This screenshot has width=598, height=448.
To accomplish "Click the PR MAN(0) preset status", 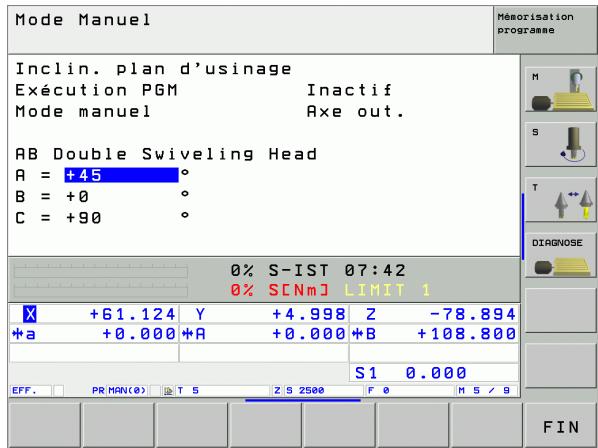I will click(119, 391).
